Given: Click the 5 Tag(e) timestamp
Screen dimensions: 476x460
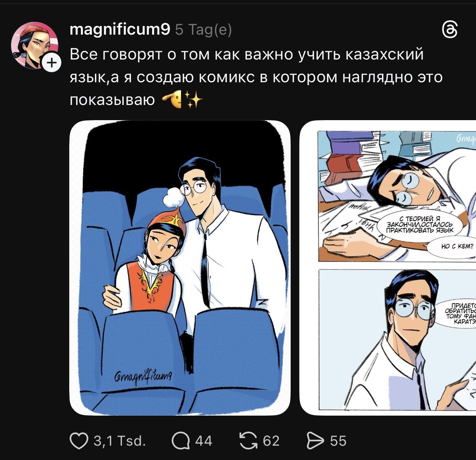Looking at the screenshot, I should click(x=203, y=30).
